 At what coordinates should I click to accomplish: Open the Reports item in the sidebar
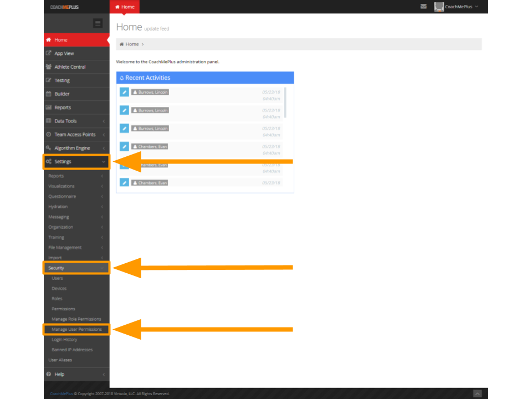62,108
